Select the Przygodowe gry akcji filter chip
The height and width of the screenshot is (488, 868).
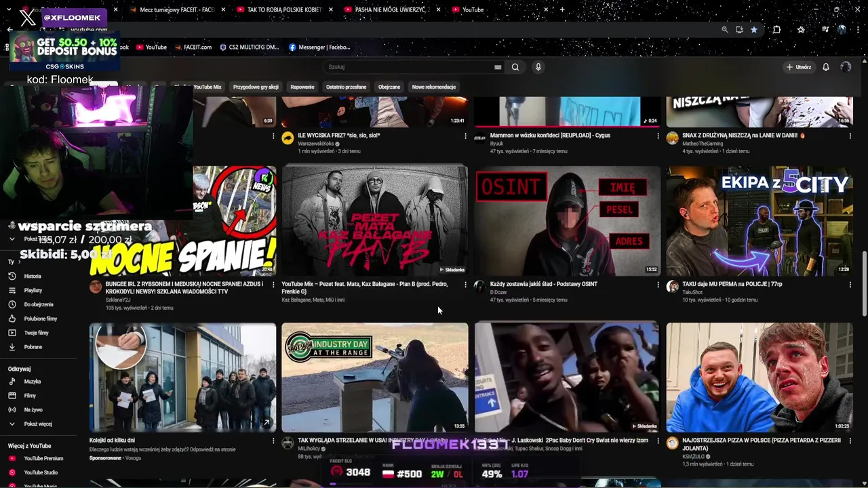[256, 87]
